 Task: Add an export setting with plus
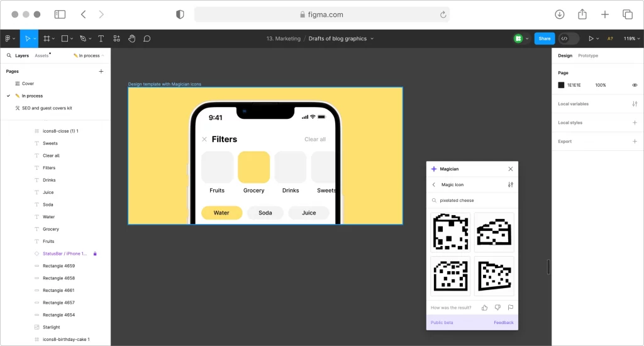tap(635, 142)
